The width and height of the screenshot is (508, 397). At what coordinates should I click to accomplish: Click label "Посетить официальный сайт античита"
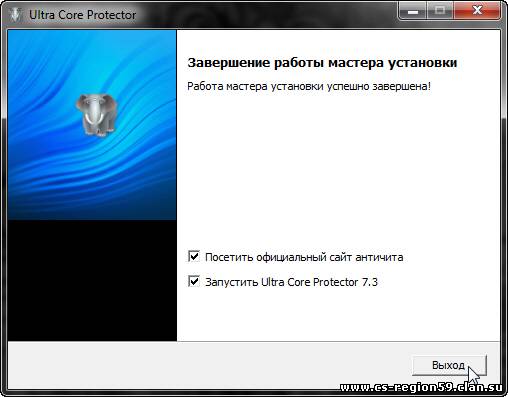point(304,257)
